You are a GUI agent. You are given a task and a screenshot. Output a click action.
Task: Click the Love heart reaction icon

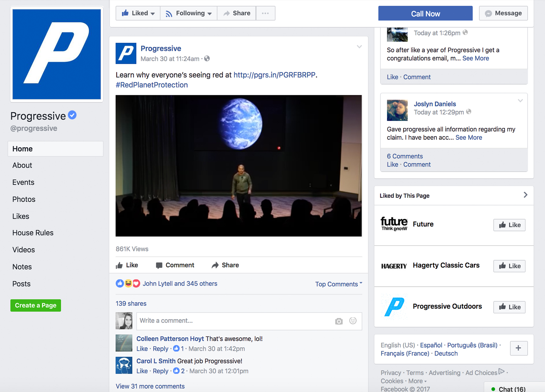[x=136, y=283]
